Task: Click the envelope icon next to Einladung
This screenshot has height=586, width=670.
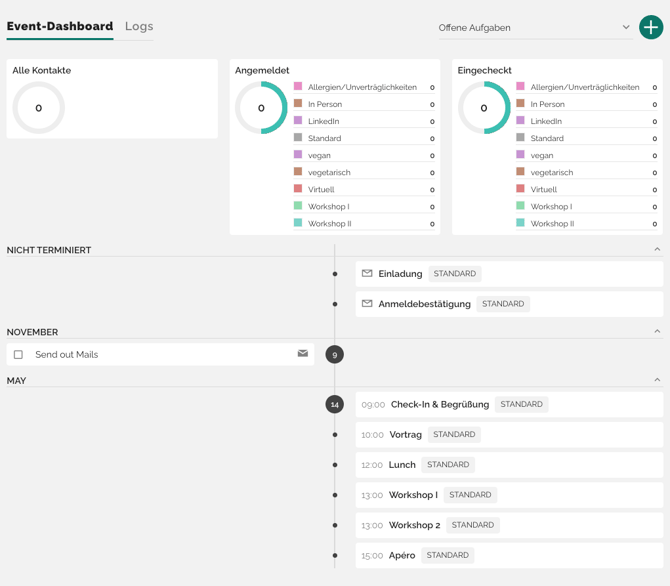Action: [367, 273]
